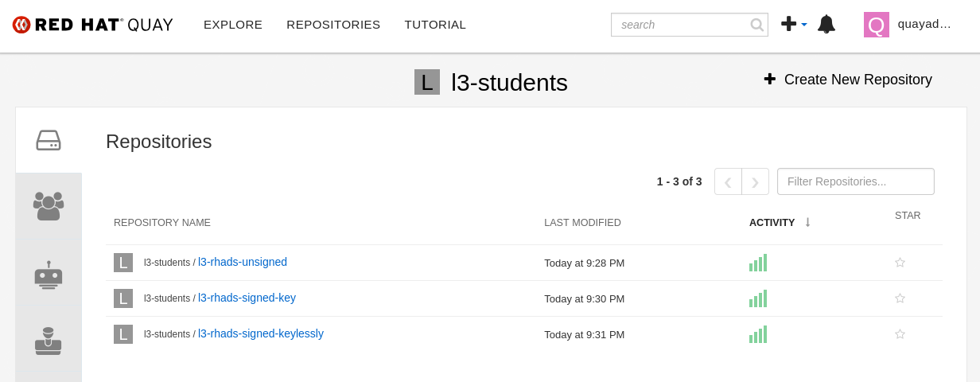Open the l3-rhads-signed-keylessly repository link
The height and width of the screenshot is (382, 980).
tap(260, 333)
